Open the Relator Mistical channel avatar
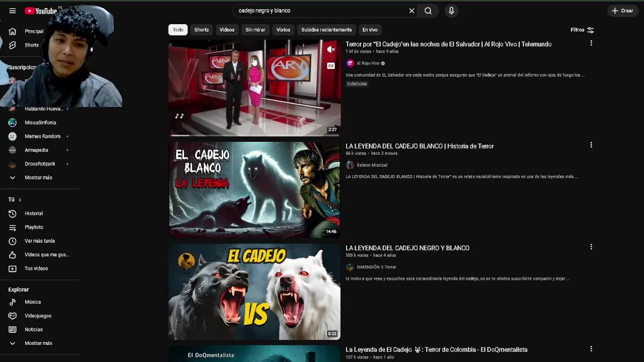 (350, 165)
